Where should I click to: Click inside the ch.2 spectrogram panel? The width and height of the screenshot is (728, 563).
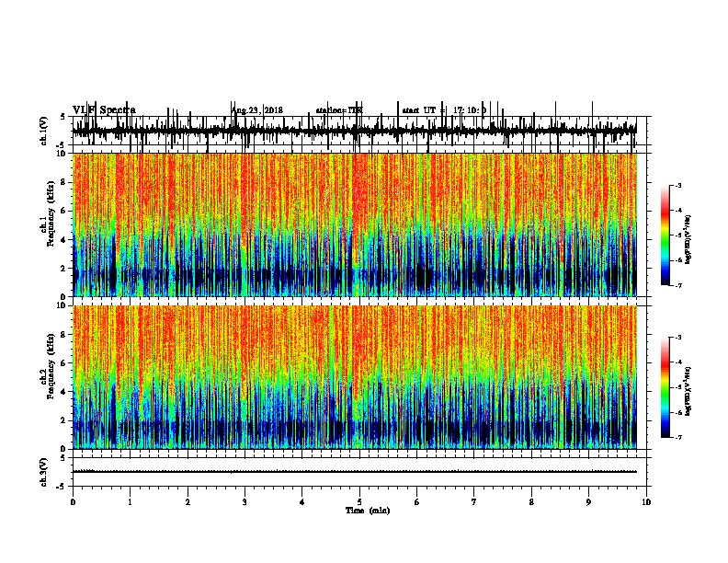(x=355, y=377)
